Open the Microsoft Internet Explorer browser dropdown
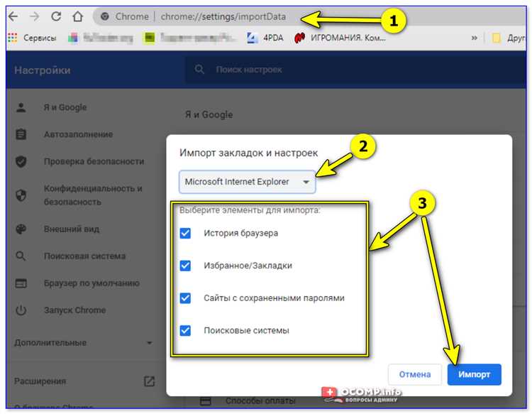Viewport: 532px width, 414px height. tap(248, 182)
